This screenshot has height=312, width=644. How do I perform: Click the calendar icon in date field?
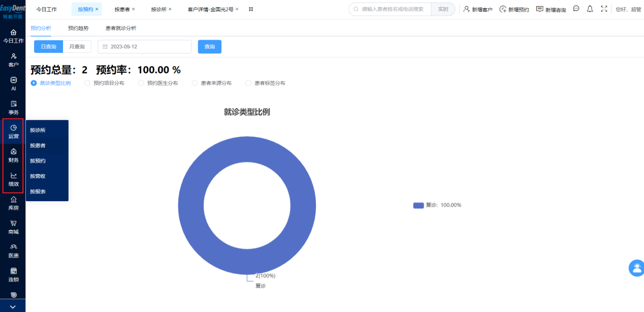(x=105, y=47)
